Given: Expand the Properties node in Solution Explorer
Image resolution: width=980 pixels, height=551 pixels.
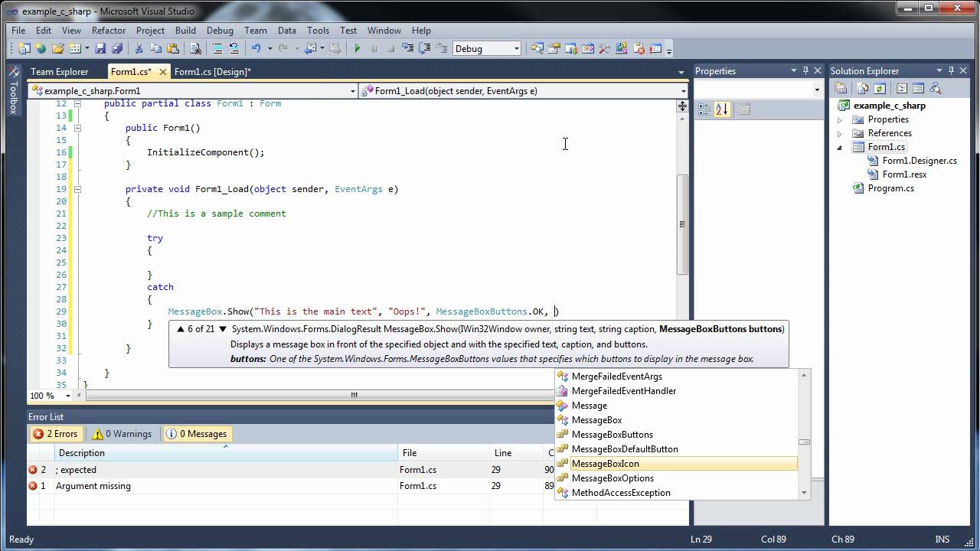Looking at the screenshot, I should 840,119.
